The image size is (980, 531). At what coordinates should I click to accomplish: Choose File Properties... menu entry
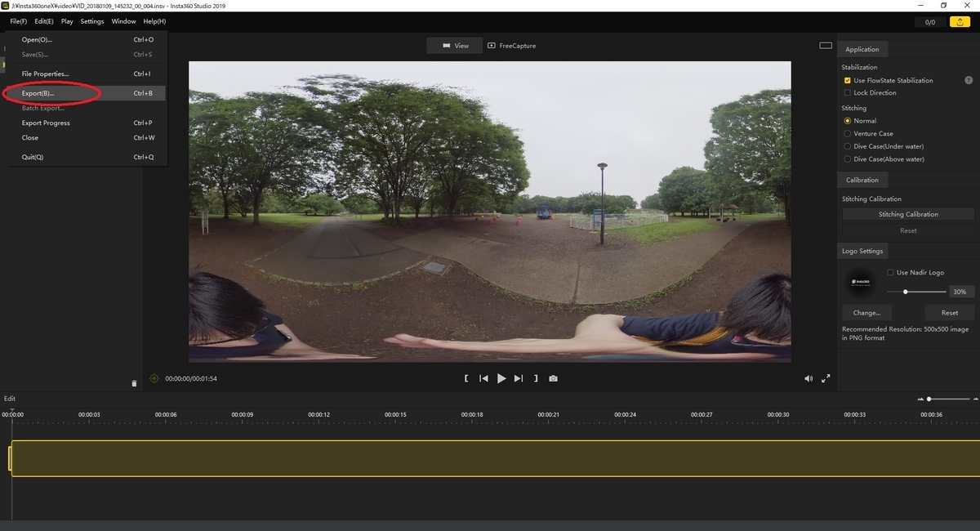click(x=87, y=74)
